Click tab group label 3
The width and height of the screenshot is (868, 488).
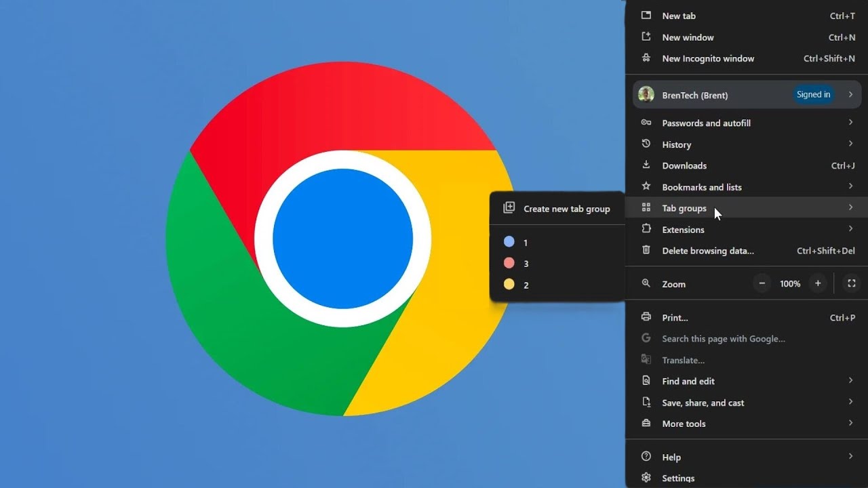click(526, 264)
